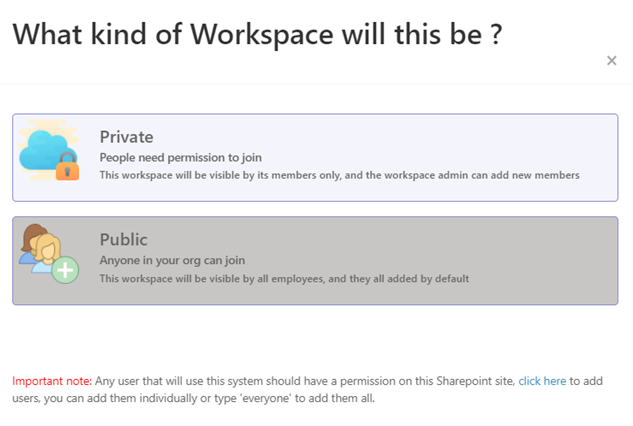633x426 pixels.
Task: Click the orange padlock icon
Action: 67,166
